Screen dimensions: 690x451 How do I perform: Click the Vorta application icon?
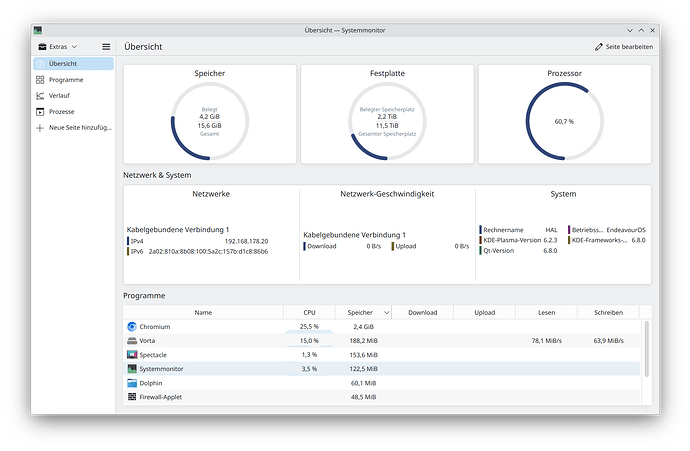(132, 341)
